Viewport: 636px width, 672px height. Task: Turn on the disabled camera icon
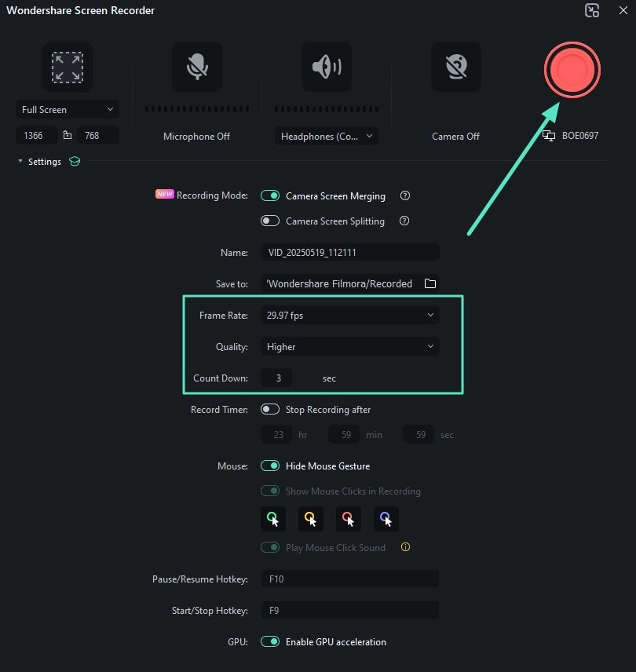tap(456, 67)
